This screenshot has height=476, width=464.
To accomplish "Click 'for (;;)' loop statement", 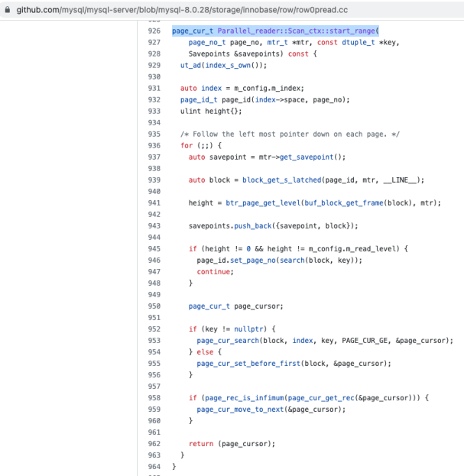I will pos(196,146).
